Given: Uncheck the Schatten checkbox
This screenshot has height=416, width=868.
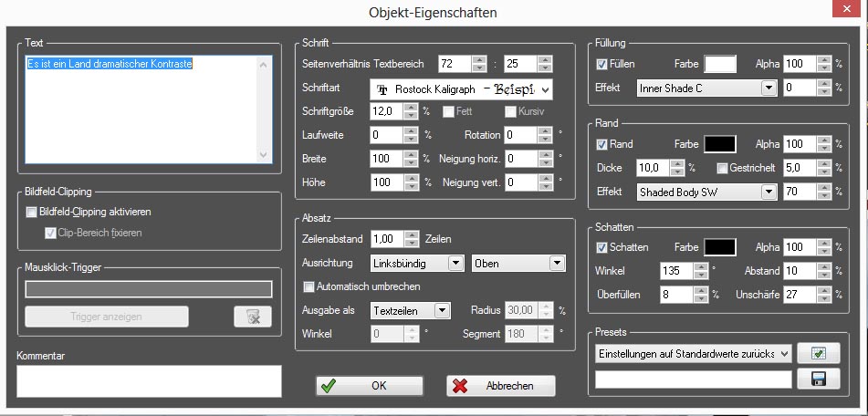Looking at the screenshot, I should (601, 247).
